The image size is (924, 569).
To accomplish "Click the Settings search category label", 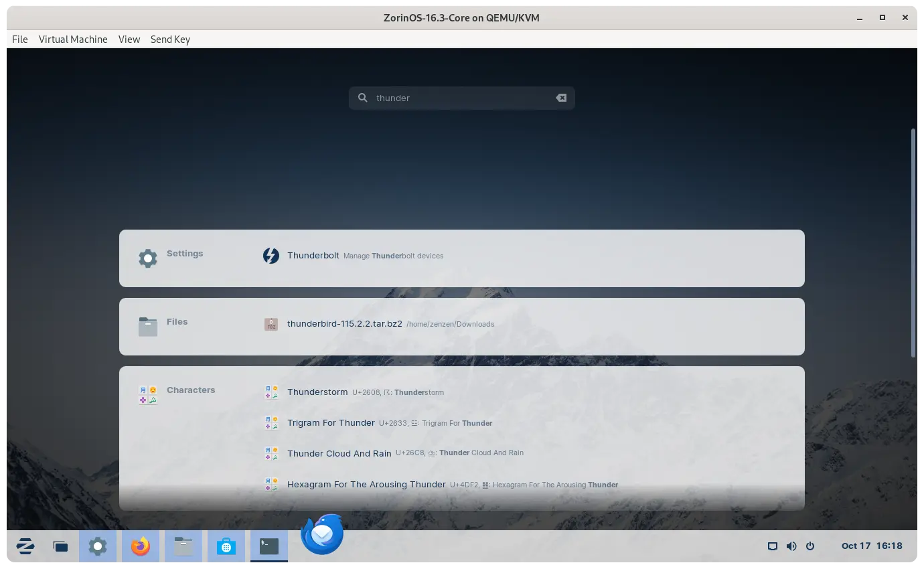I will pyautogui.click(x=185, y=254).
